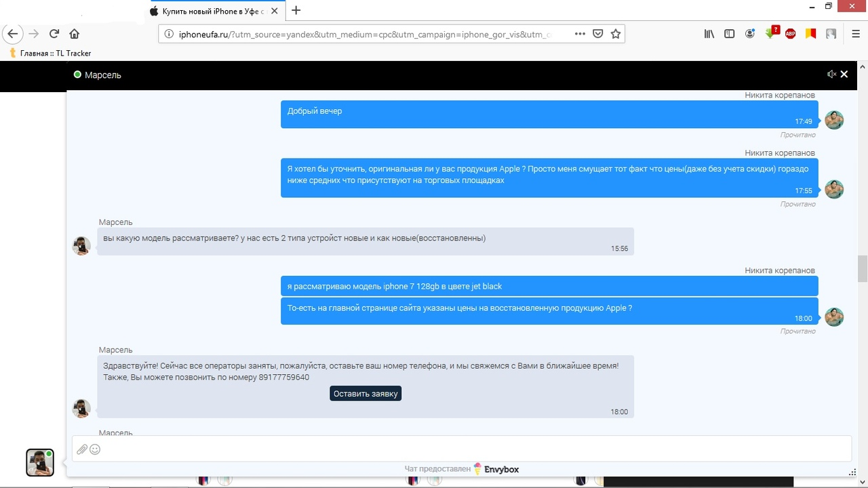The image size is (868, 488).
Task: Click the gray person extension icon
Action: coord(831,34)
